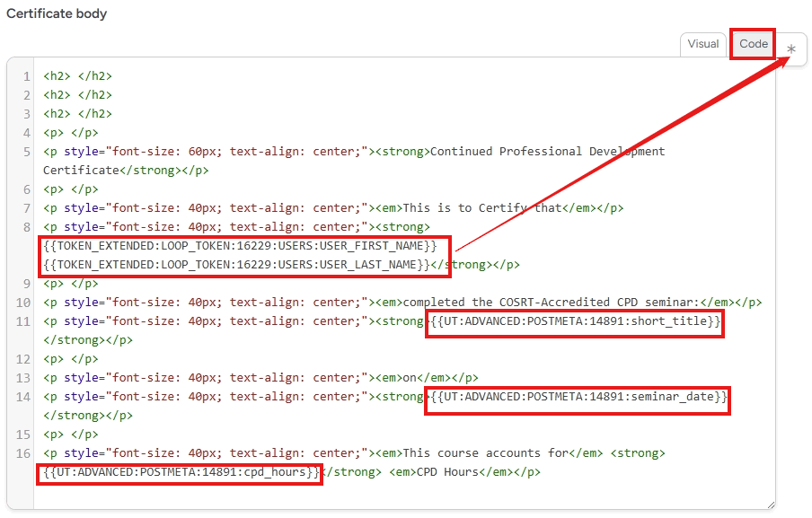Click the short_title postmeta token
The width and height of the screenshot is (812, 518).
pyautogui.click(x=576, y=321)
